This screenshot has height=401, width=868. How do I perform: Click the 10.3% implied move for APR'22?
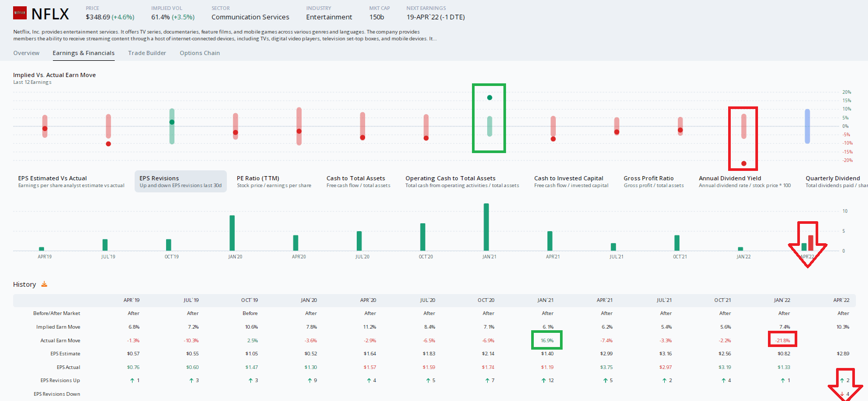pyautogui.click(x=843, y=327)
